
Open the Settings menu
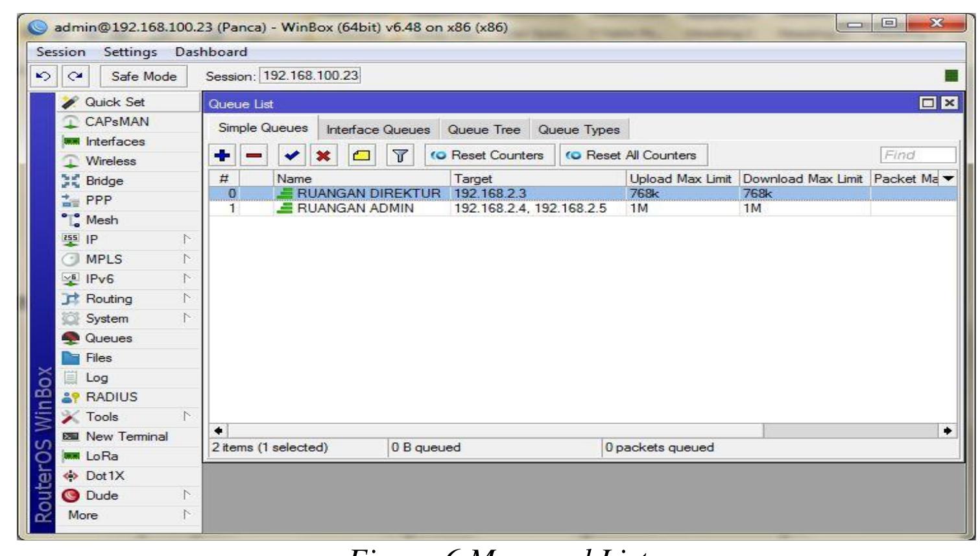130,52
